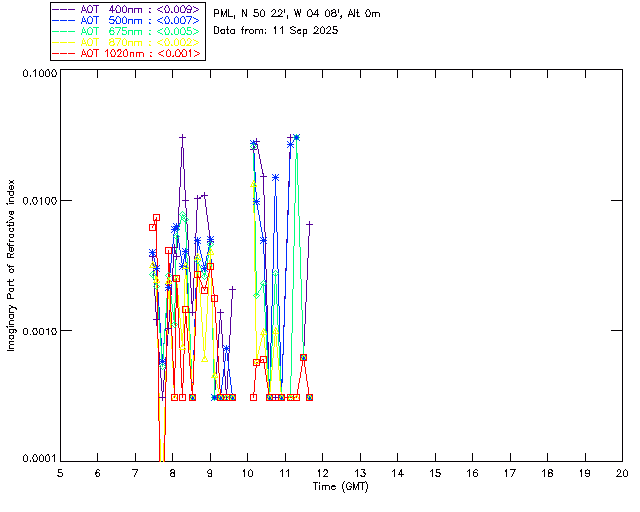Click the highest purple plus marker after 8 GMT
The width and height of the screenshot is (640, 512).
[x=183, y=138]
